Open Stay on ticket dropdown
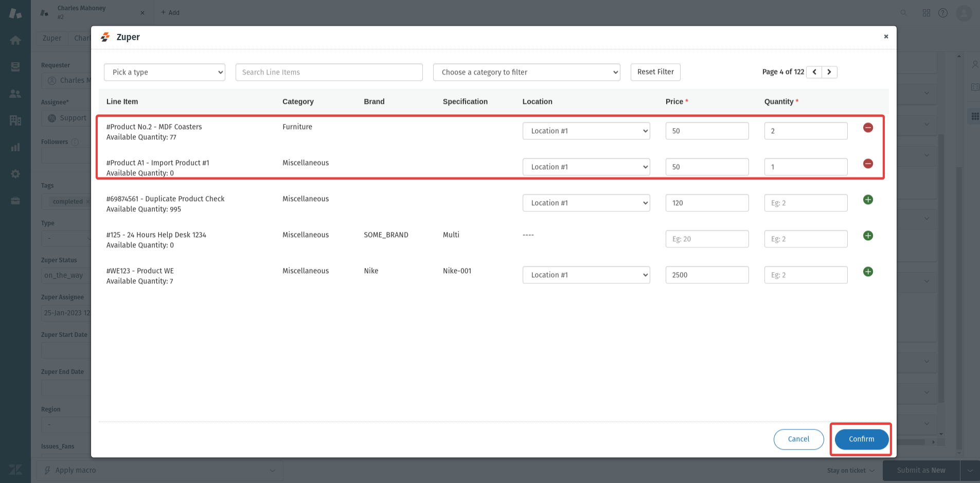The height and width of the screenshot is (483, 980). click(851, 470)
